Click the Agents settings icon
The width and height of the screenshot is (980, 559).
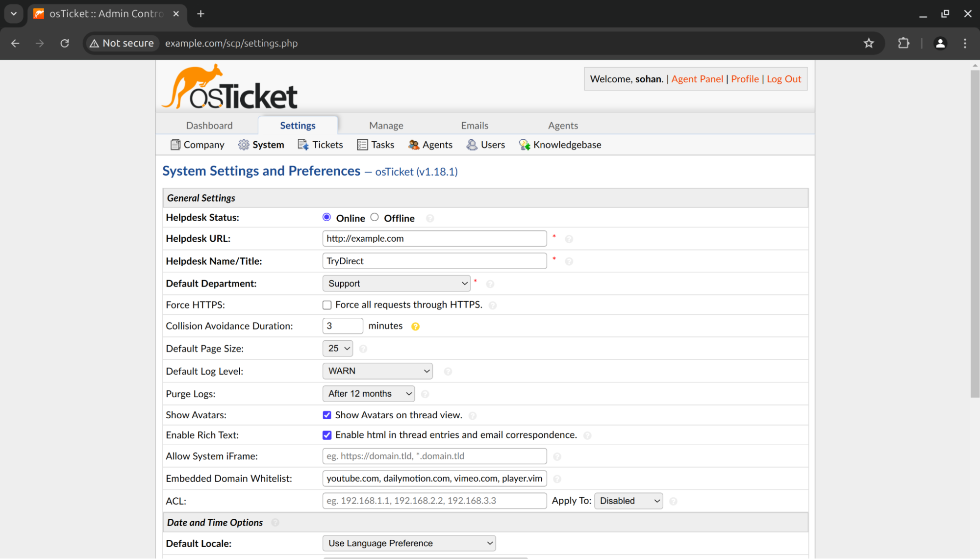click(413, 144)
